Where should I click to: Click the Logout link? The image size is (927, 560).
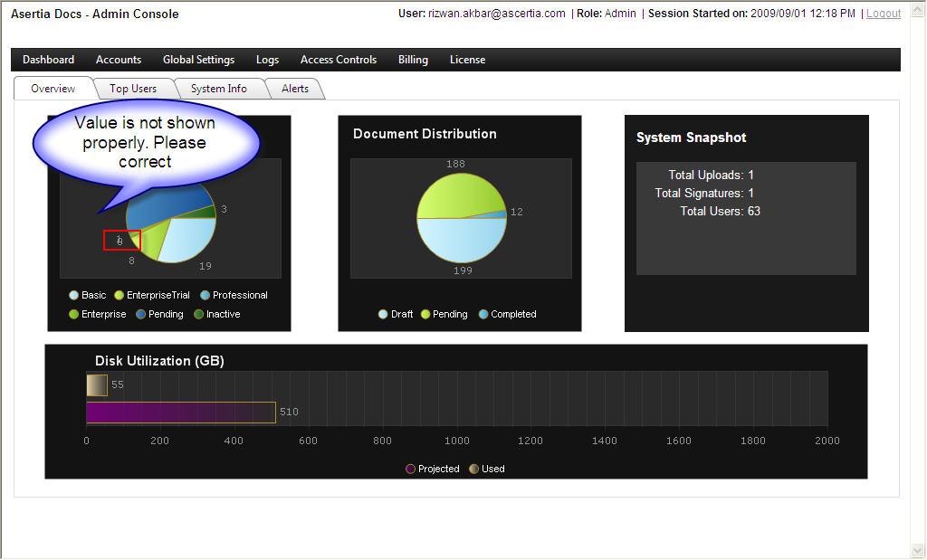(884, 14)
